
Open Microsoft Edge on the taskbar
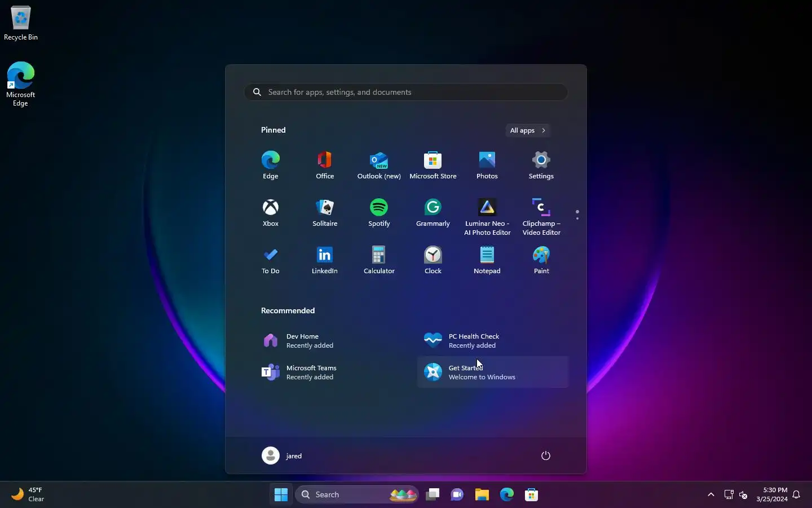(x=507, y=494)
